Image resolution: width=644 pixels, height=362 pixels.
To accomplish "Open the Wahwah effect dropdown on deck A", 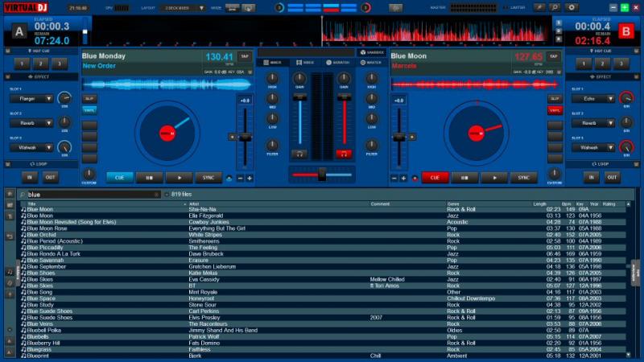I will pyautogui.click(x=31, y=147).
